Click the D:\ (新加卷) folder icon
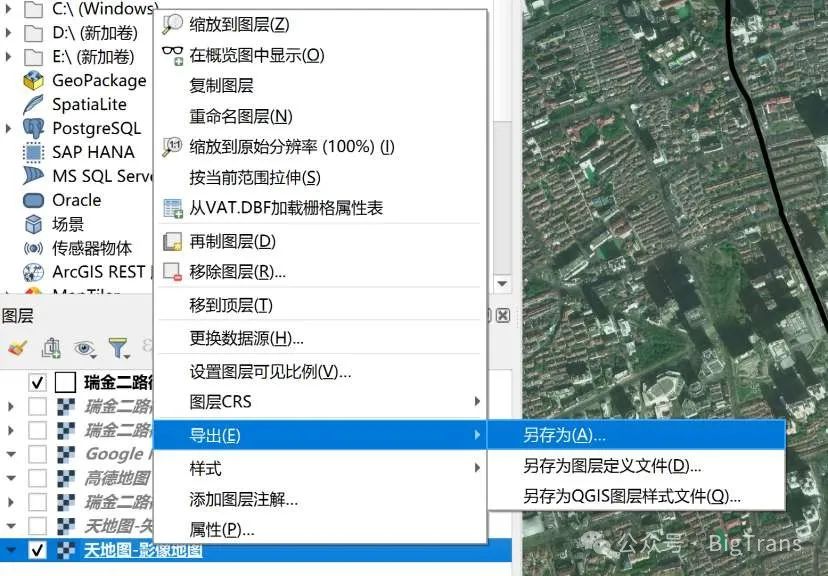828x576 pixels. [33, 33]
